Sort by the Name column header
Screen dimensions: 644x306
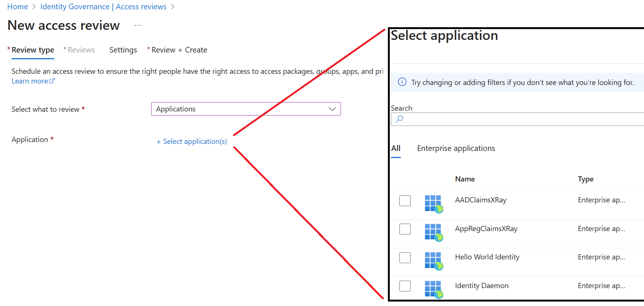pos(465,179)
